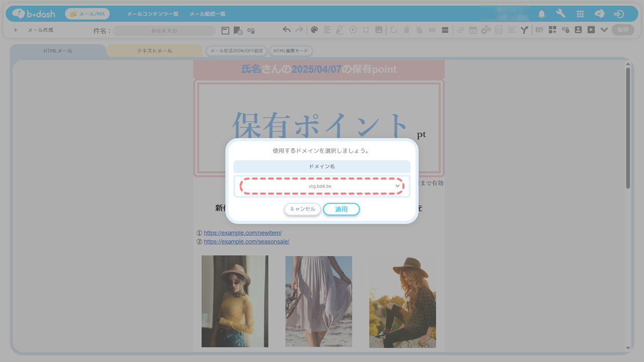Open the color palette icon
The height and width of the screenshot is (362, 644).
pyautogui.click(x=314, y=30)
